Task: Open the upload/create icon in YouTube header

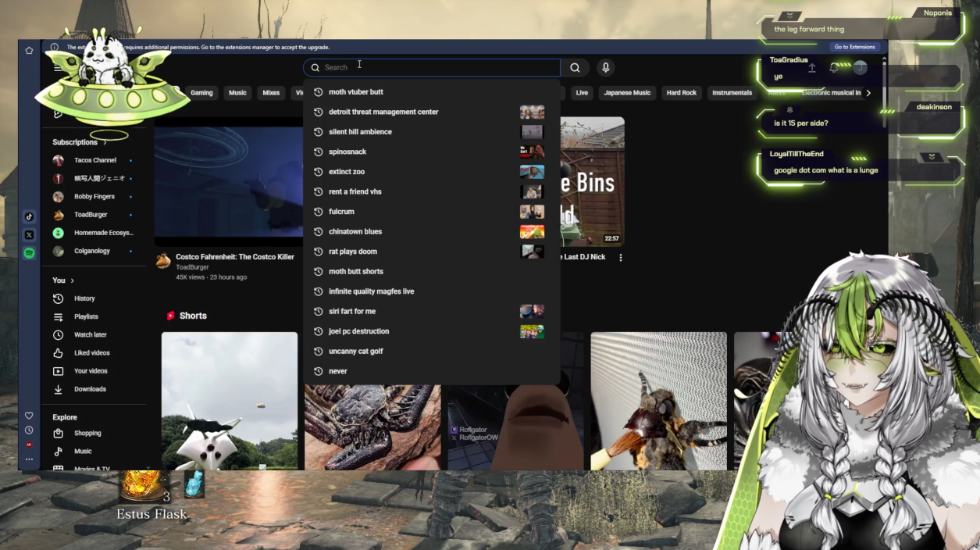Action: point(812,68)
